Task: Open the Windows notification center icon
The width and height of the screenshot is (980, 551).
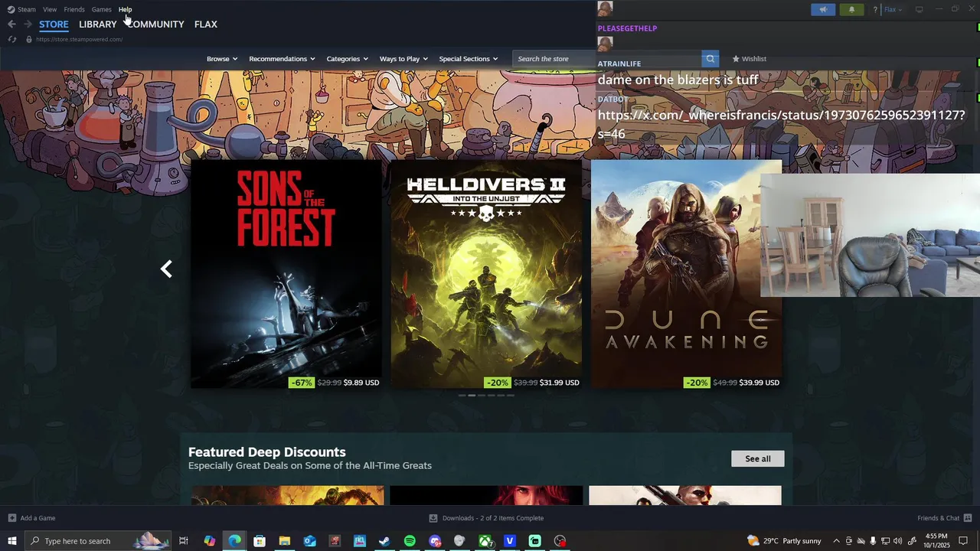Action: pos(964,541)
